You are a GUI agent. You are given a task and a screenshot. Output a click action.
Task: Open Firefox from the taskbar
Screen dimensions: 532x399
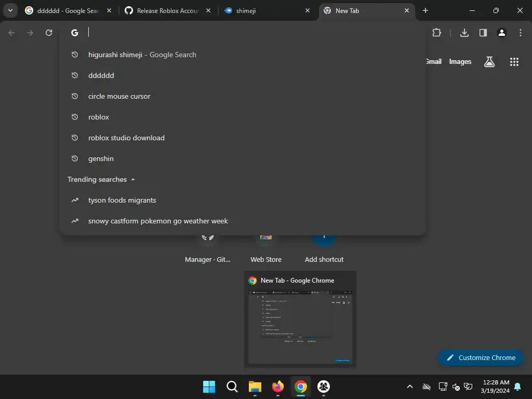click(x=278, y=387)
